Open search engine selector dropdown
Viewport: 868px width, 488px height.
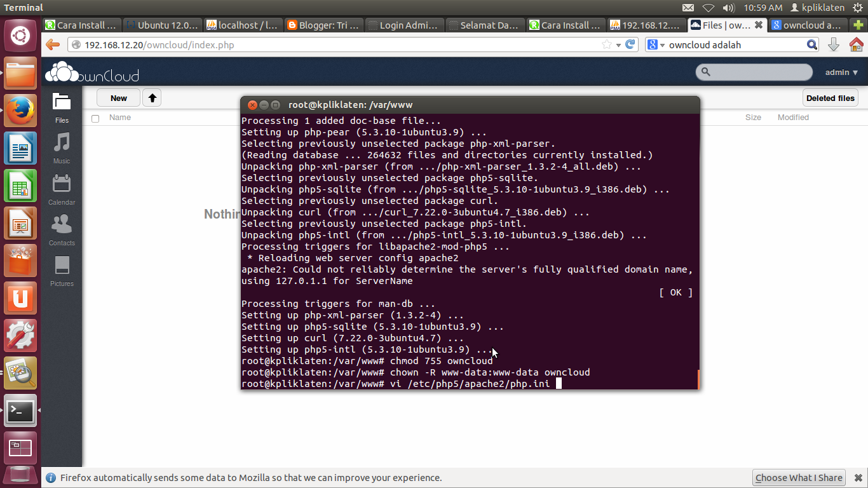[656, 44]
